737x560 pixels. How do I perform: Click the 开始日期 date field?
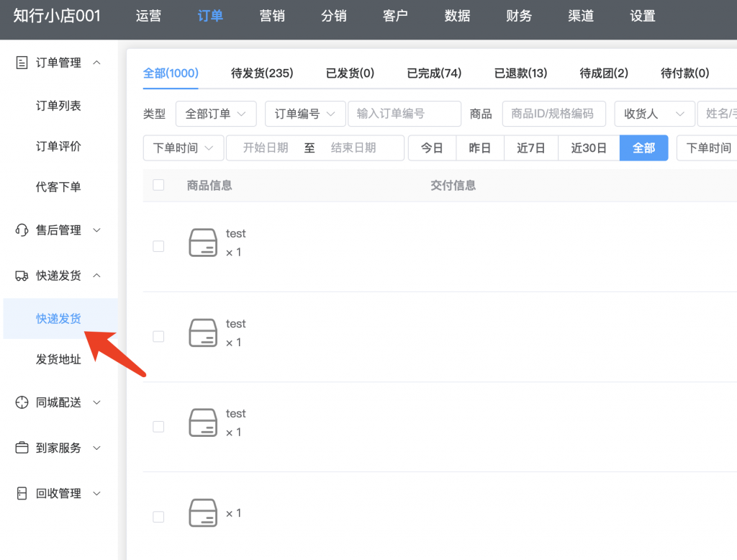tap(266, 148)
